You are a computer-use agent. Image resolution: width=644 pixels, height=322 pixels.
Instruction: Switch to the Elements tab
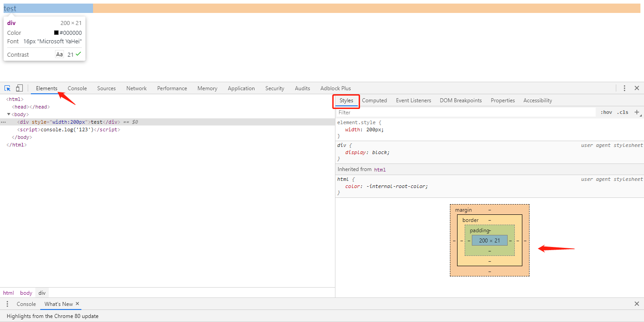(x=47, y=88)
